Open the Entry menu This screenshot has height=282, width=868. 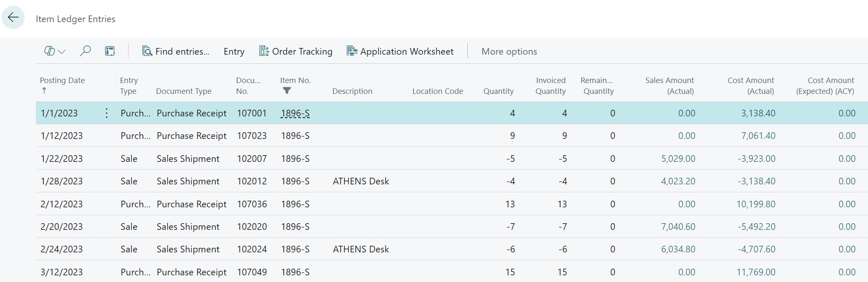(234, 51)
